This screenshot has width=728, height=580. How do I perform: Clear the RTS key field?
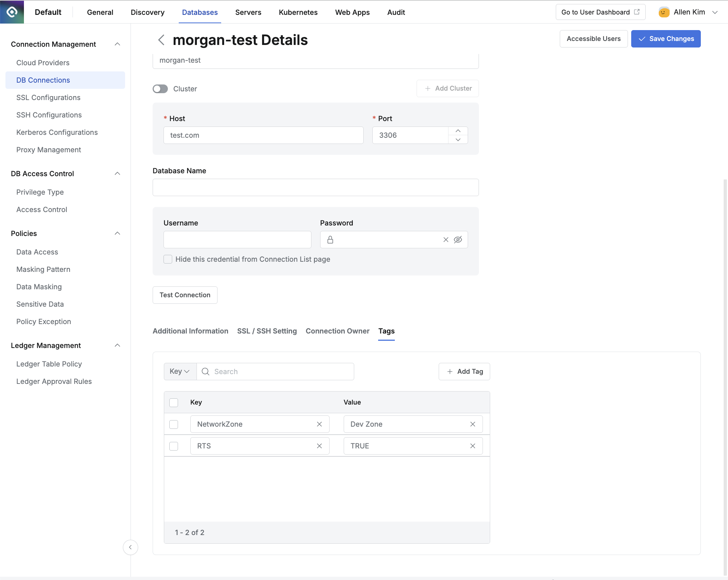click(x=319, y=446)
